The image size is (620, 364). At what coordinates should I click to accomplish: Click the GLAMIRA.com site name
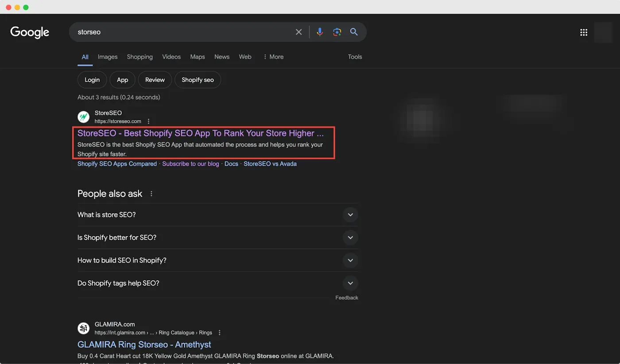[x=115, y=324]
